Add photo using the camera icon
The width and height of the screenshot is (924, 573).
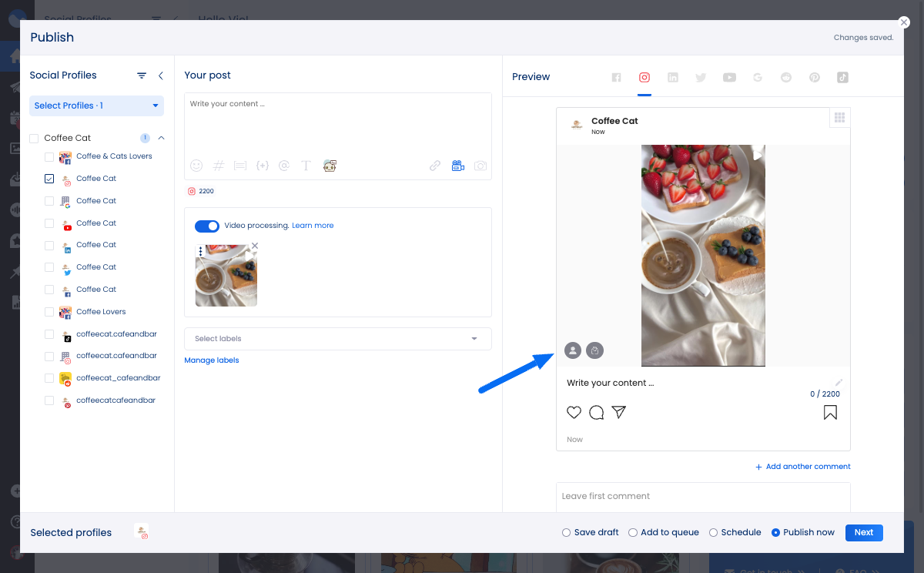pos(480,166)
